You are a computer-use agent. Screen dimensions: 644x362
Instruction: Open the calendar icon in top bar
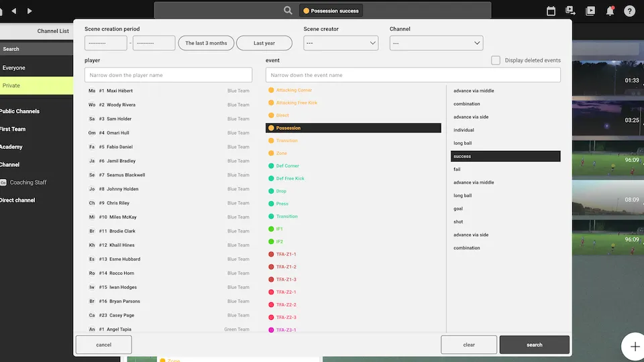point(551,11)
